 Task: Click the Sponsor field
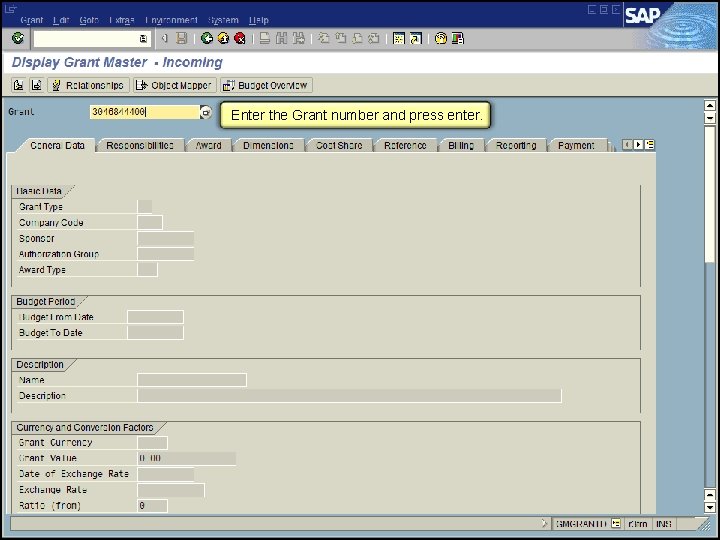pyautogui.click(x=165, y=238)
